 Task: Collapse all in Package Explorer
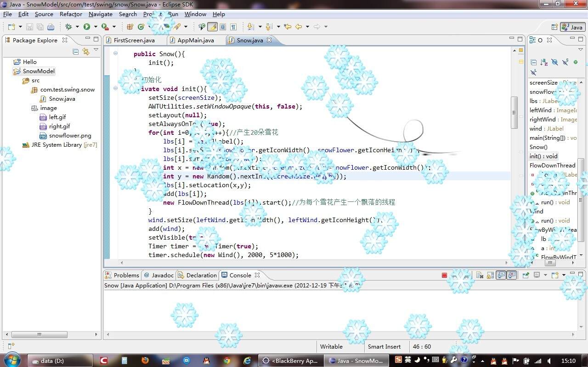(76, 52)
